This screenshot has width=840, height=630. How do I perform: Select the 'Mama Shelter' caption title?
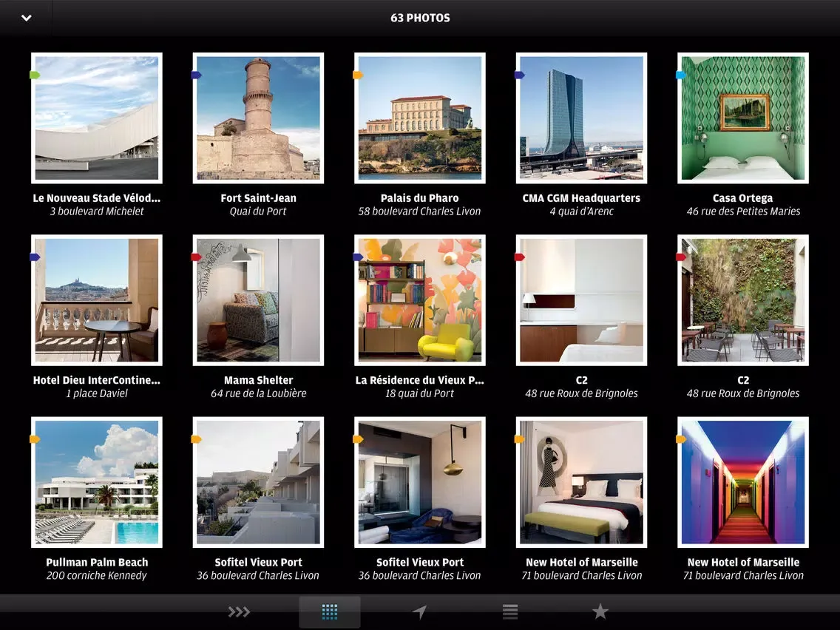click(x=258, y=380)
